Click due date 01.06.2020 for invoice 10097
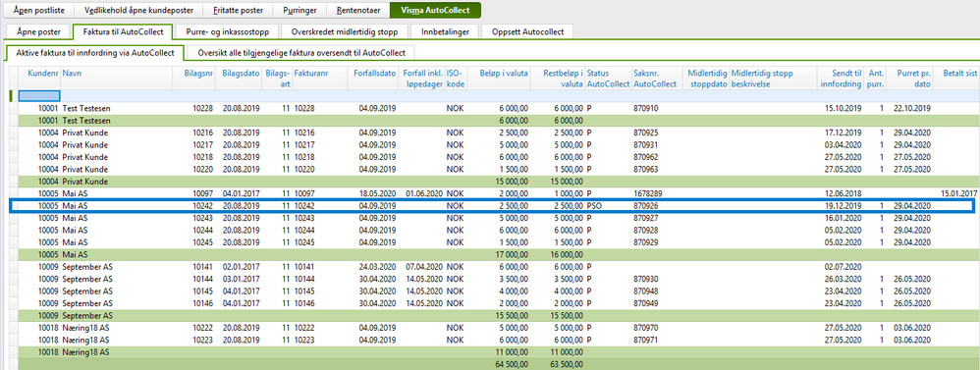The width and height of the screenshot is (980, 370). pyautogui.click(x=425, y=193)
